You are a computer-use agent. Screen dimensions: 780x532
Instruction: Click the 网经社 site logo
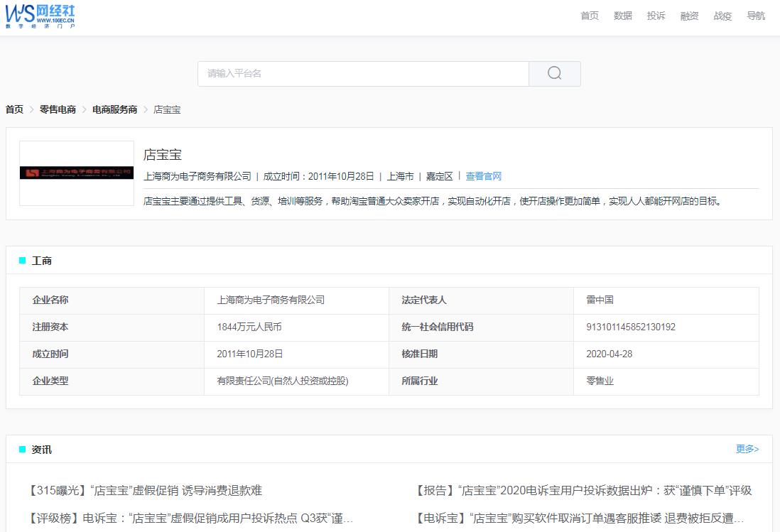(x=41, y=17)
